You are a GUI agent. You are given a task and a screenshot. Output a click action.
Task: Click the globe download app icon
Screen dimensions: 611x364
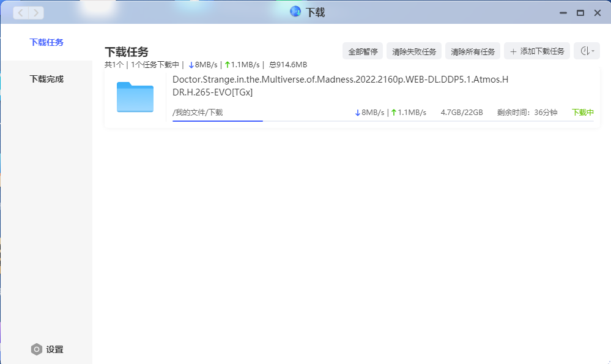[x=295, y=12]
